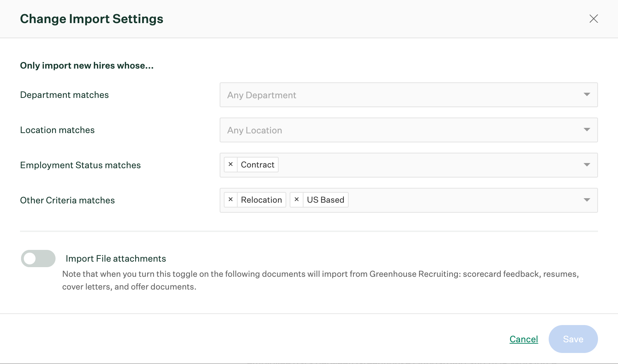Click the Import File attachments label
This screenshot has width=618, height=364.
pyautogui.click(x=116, y=259)
